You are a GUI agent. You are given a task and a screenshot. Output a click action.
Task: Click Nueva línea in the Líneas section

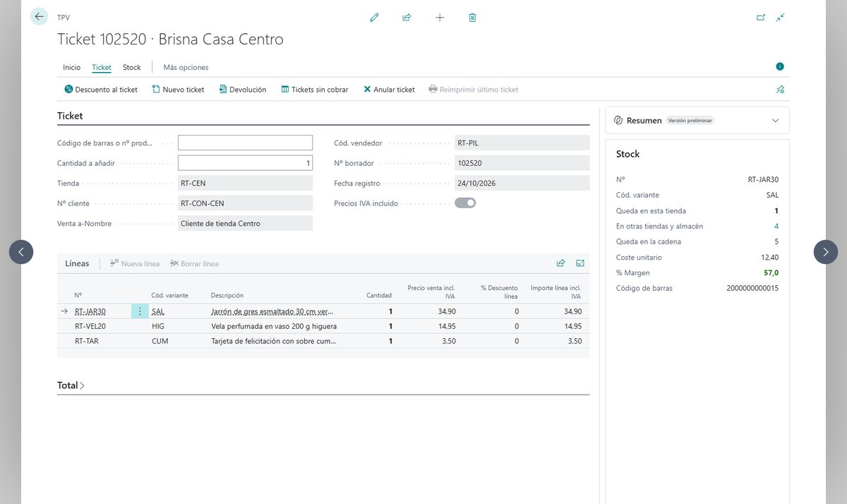134,263
